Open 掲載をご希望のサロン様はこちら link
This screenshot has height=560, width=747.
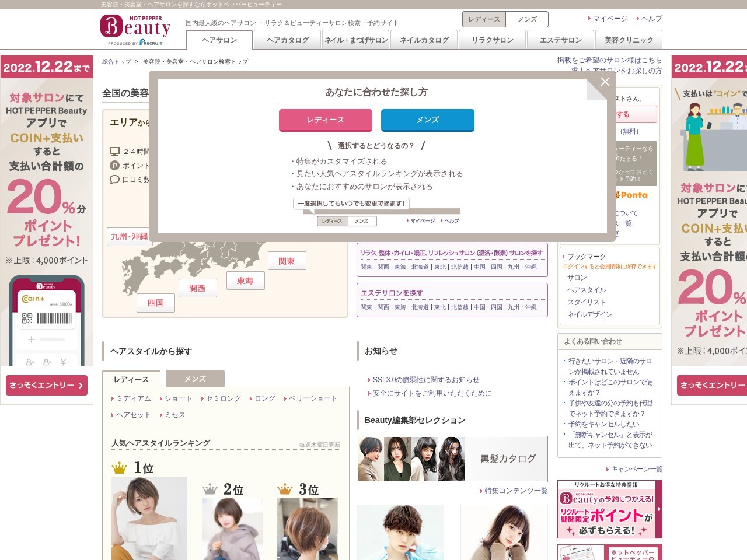(x=609, y=60)
